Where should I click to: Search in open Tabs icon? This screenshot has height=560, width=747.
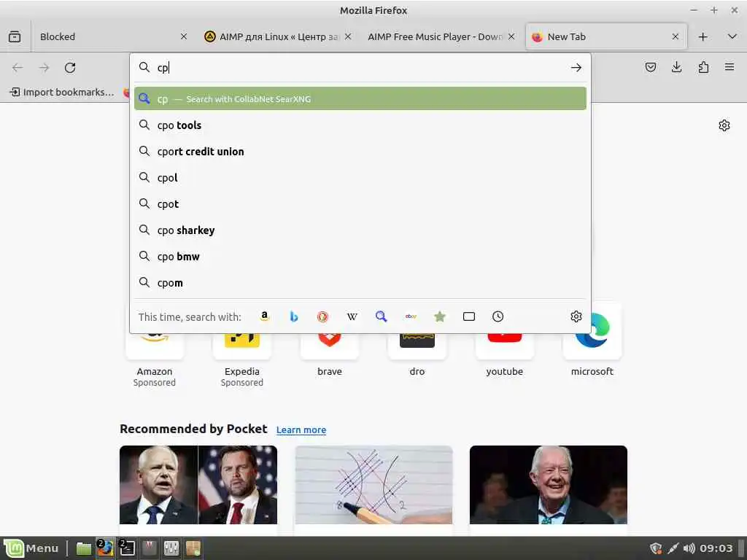click(469, 316)
